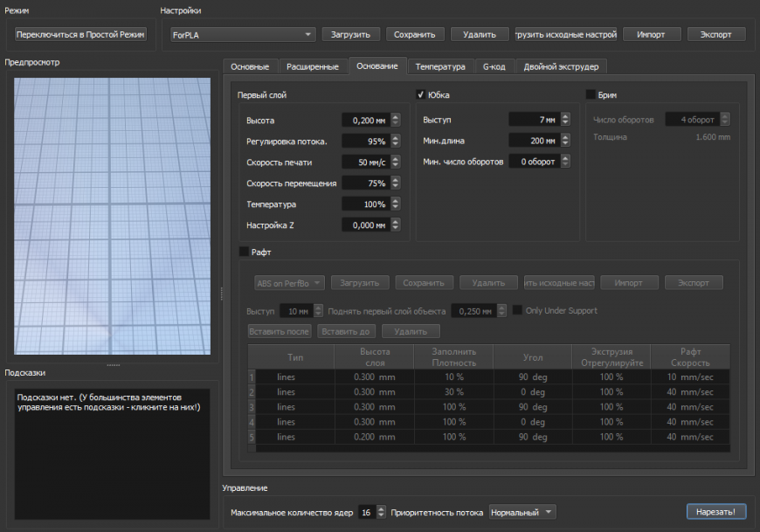Enable the Брим checkbox
Image resolution: width=760 pixels, height=532 pixels.
coord(591,94)
